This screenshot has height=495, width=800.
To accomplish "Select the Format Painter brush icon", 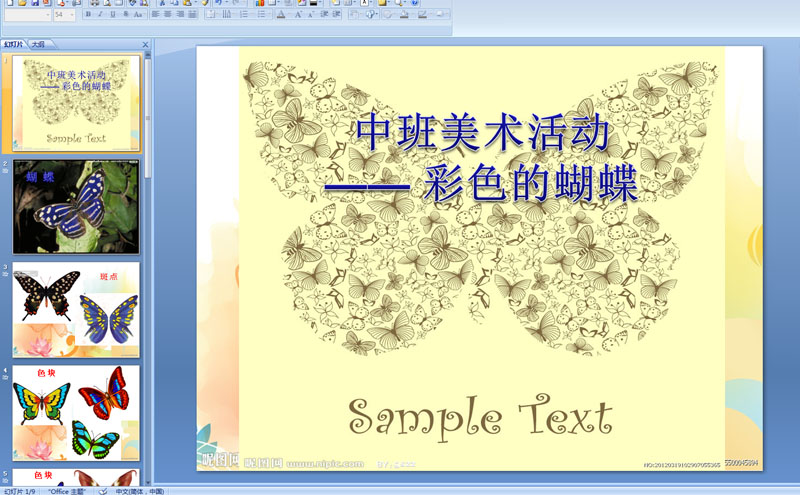I will pyautogui.click(x=205, y=2).
